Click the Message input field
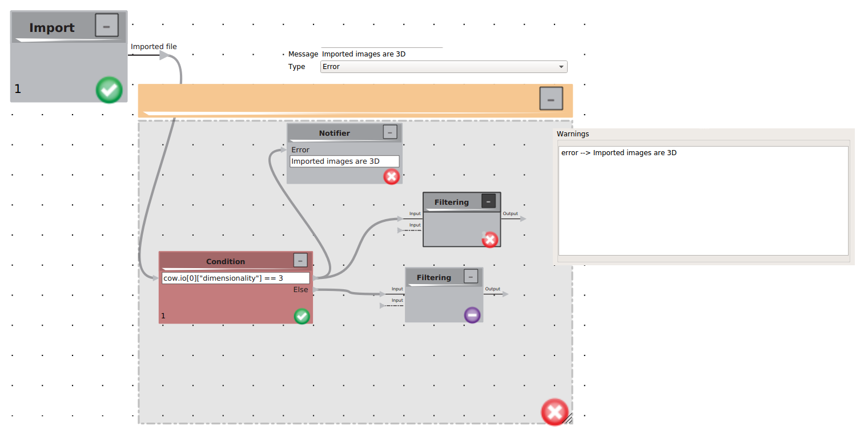This screenshot has width=868, height=433. click(x=381, y=54)
